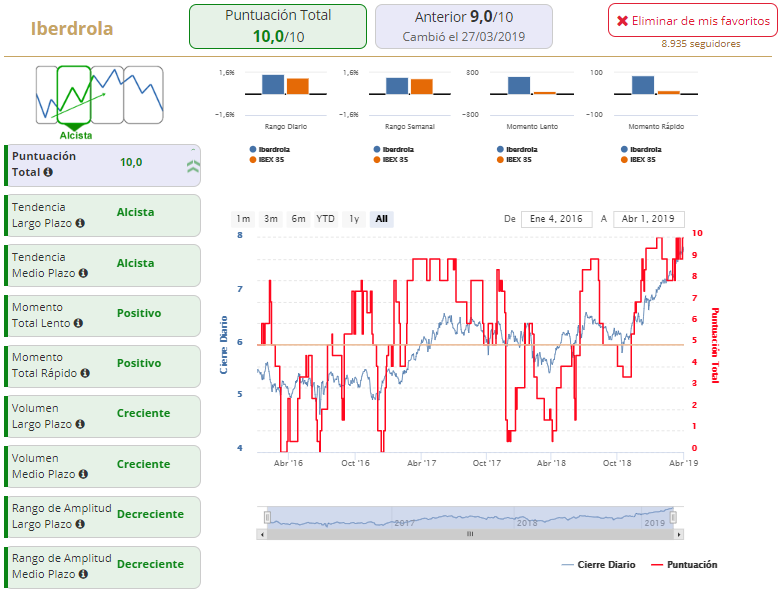This screenshot has height=592, width=781.
Task: Click the IBEX 35 orange bar in Rango Semanal
Action: [x=421, y=87]
